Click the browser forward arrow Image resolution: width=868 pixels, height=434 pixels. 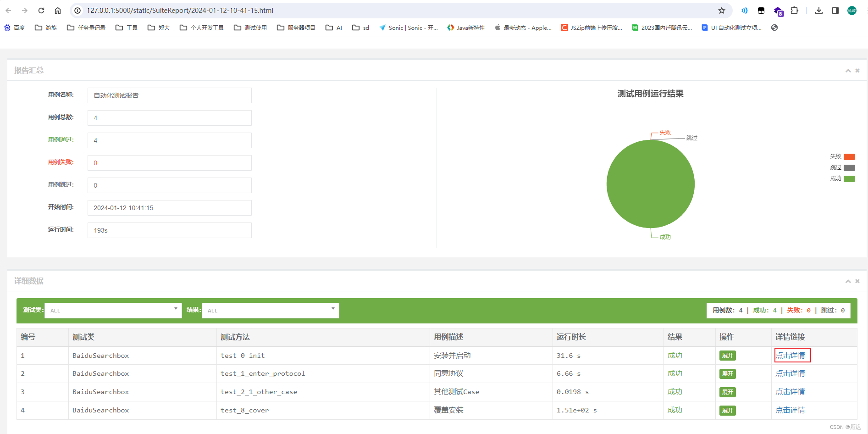25,11
